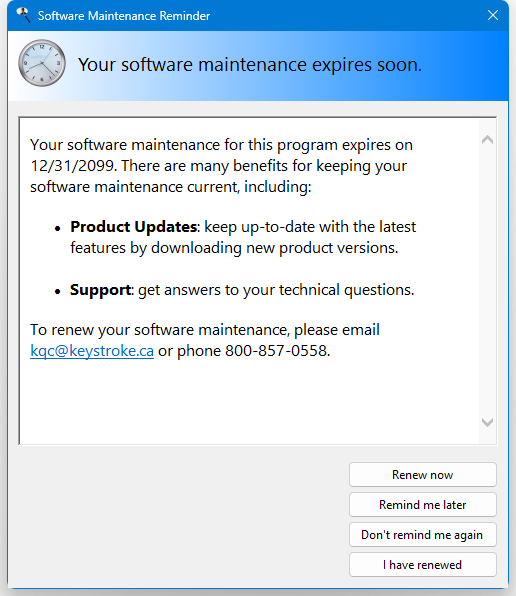Click the 'To renew your software maintenance' sentence

pos(205,330)
